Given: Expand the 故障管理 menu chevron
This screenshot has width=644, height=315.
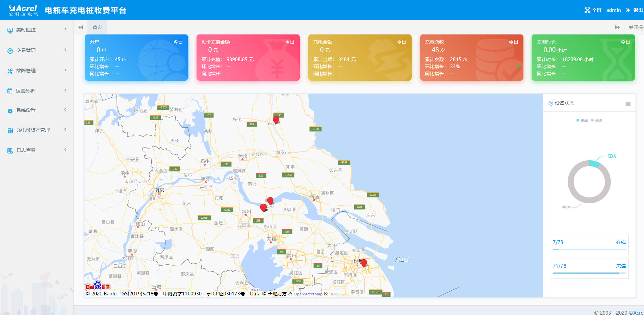Looking at the screenshot, I should pyautogui.click(x=65, y=70).
